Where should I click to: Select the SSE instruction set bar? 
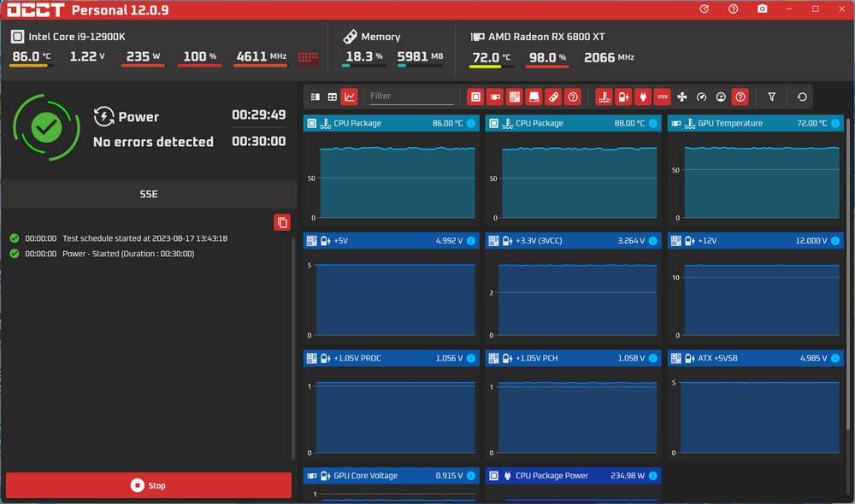[148, 194]
